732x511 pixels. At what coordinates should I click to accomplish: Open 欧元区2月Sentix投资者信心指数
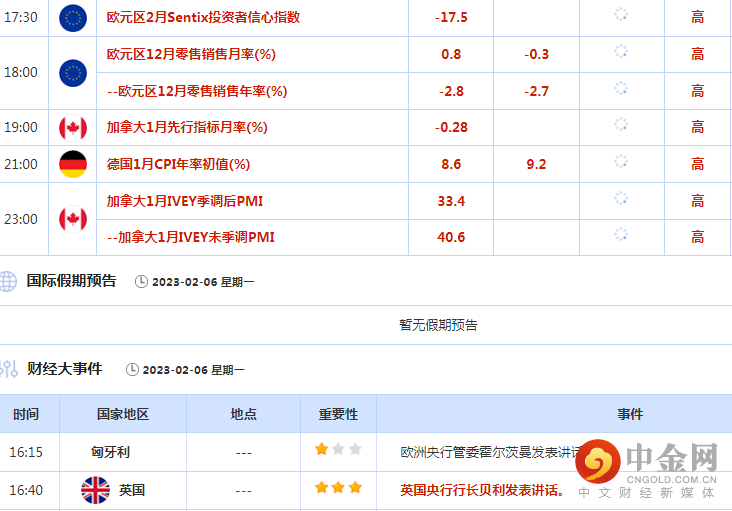pos(203,17)
